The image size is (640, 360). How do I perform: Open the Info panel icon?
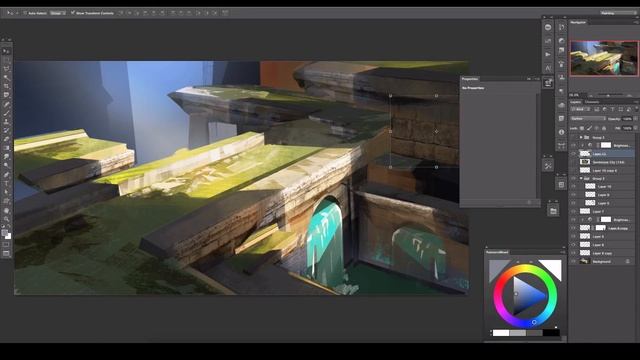(x=562, y=132)
